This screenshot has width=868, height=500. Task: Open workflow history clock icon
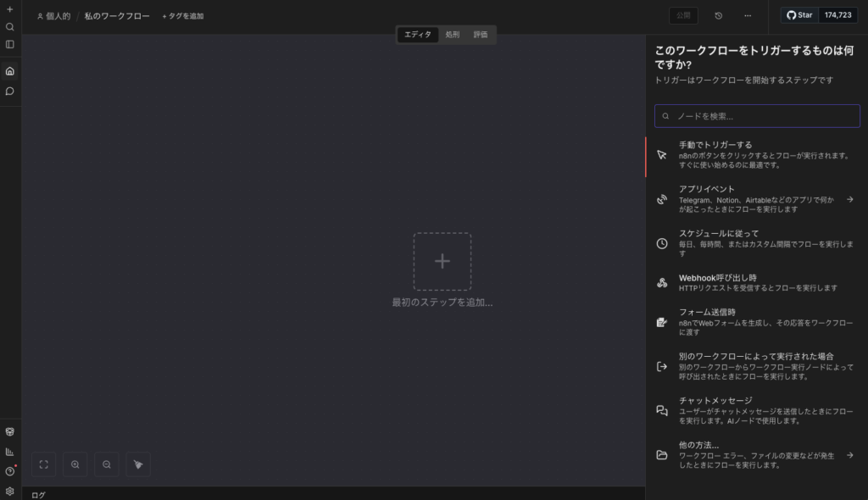click(719, 15)
